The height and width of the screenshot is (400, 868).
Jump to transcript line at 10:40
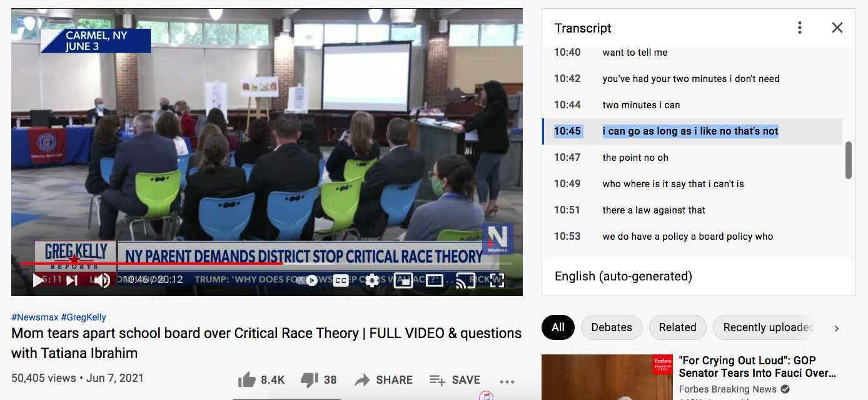[692, 53]
